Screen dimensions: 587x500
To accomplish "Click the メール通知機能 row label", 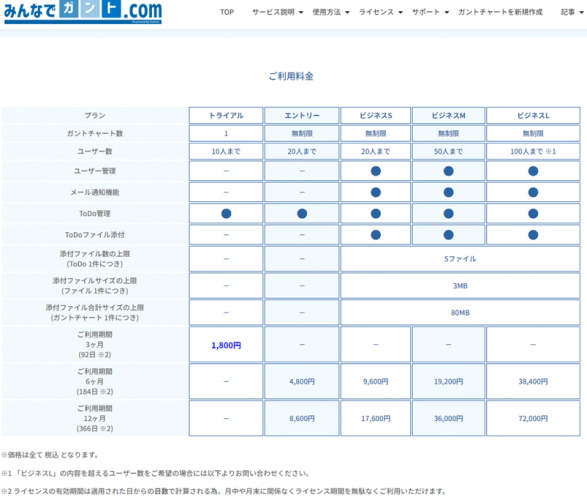I will (95, 192).
